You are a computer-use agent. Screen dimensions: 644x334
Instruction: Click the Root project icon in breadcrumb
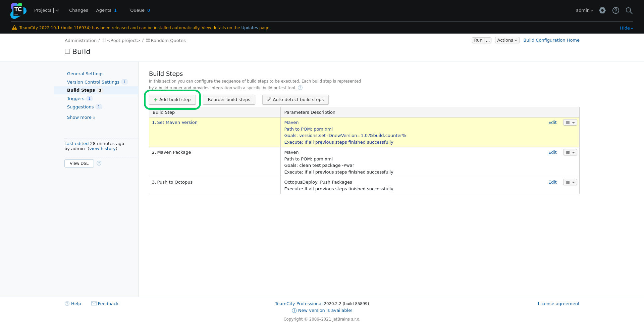coord(104,41)
